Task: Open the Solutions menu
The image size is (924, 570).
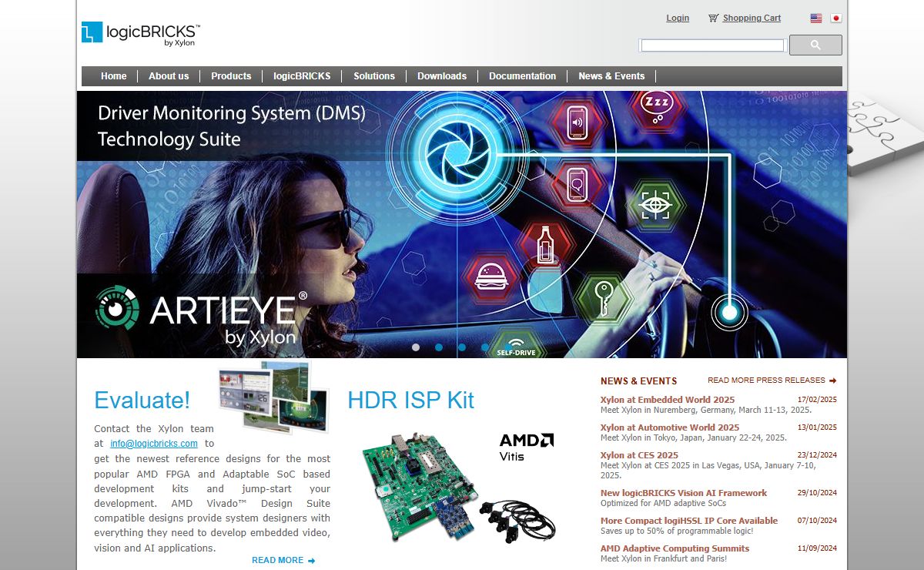Action: pos(374,76)
